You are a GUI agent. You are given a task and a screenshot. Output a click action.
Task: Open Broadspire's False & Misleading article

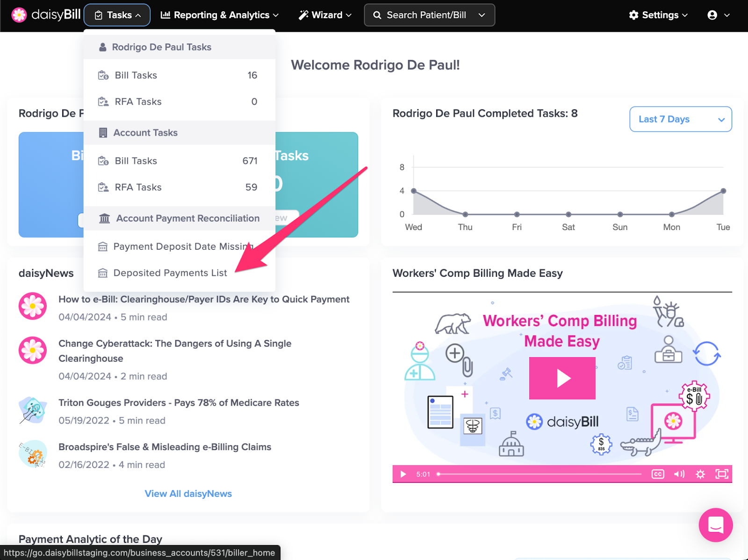point(165,447)
